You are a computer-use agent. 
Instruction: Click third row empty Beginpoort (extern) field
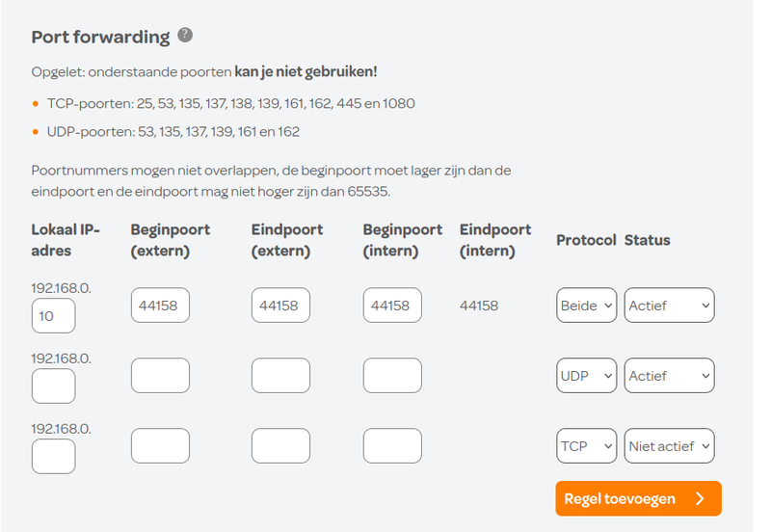(160, 446)
